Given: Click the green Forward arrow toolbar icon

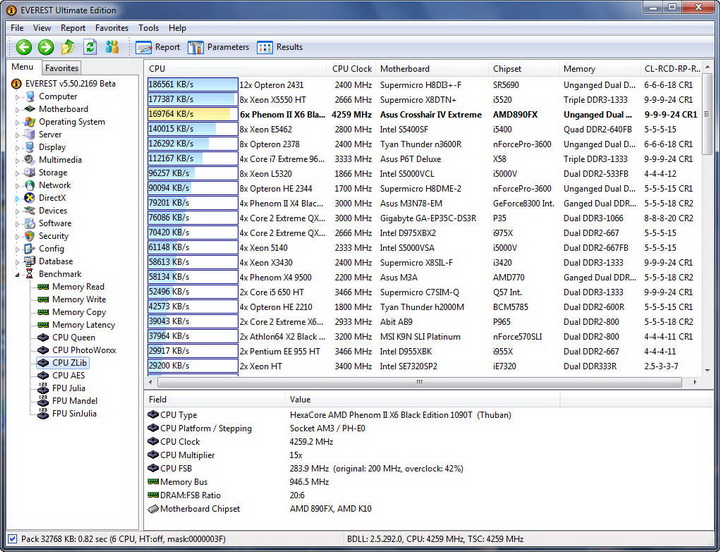Looking at the screenshot, I should (x=46, y=47).
